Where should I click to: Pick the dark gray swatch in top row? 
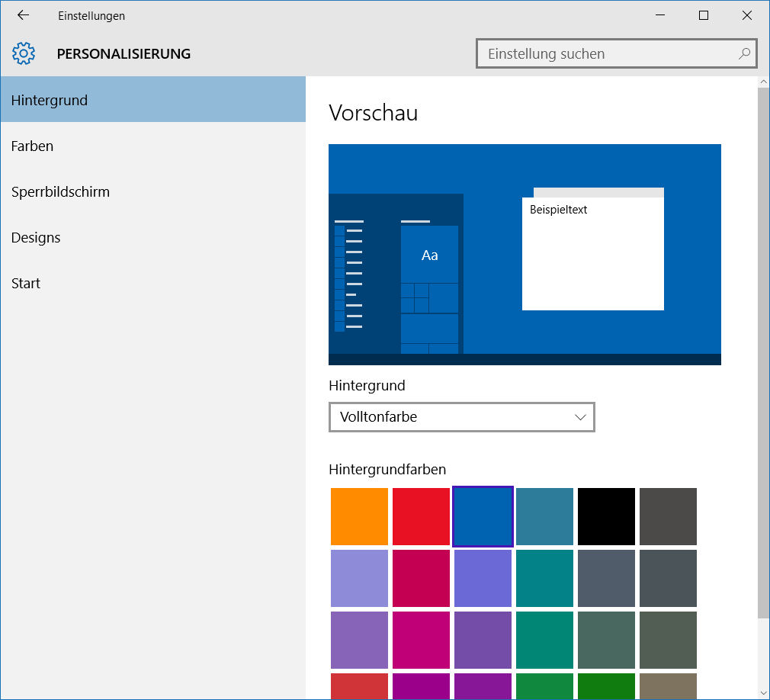[668, 516]
